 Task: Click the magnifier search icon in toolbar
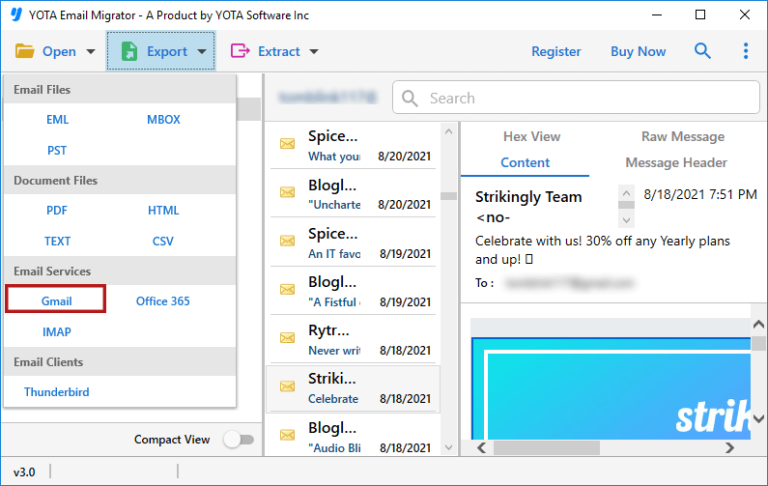click(x=703, y=51)
